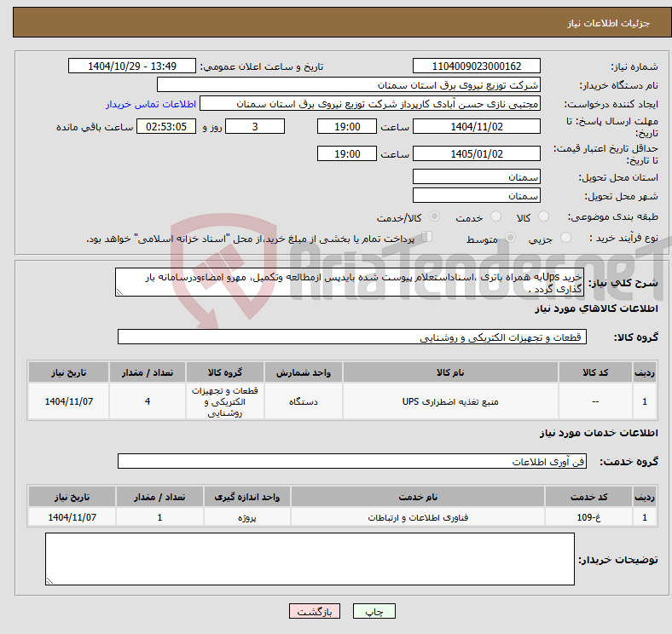Click the واحد اندازه گیری column header

click(x=246, y=497)
